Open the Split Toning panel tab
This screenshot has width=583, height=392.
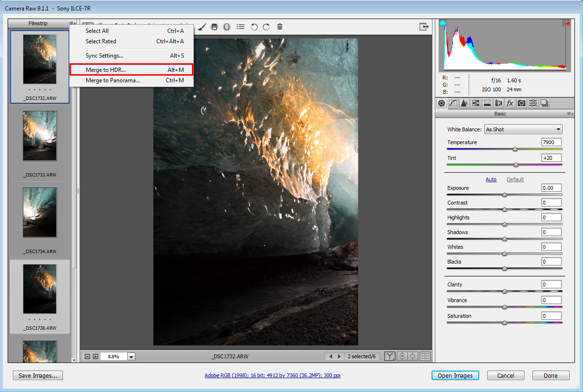coord(487,103)
